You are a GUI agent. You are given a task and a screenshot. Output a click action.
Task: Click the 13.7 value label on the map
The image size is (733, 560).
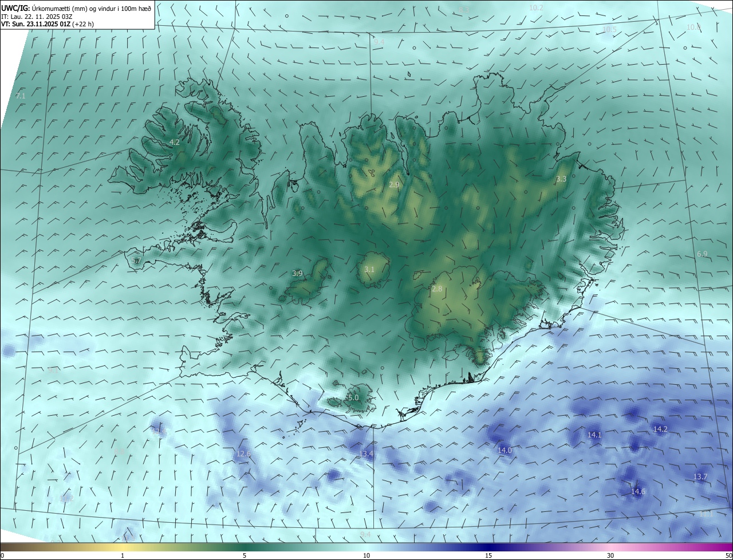(700, 476)
